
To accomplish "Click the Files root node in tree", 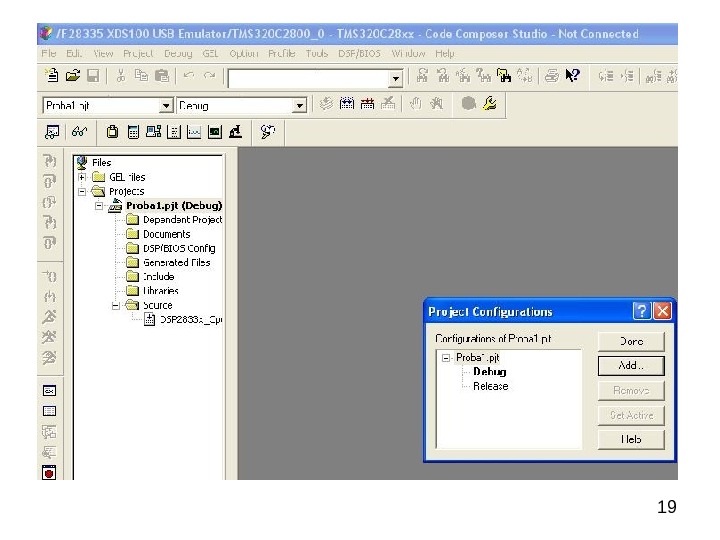I will point(101,163).
